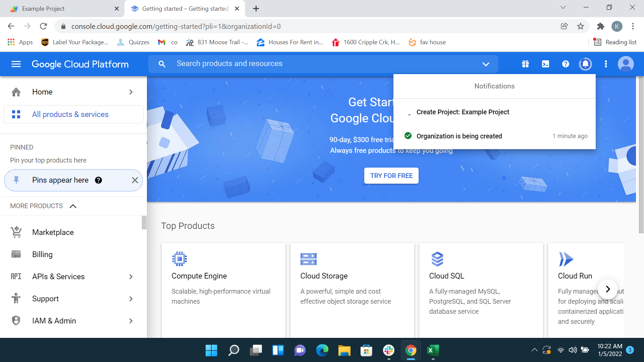Open the Google account avatar
The width and height of the screenshot is (644, 362).
click(x=626, y=64)
